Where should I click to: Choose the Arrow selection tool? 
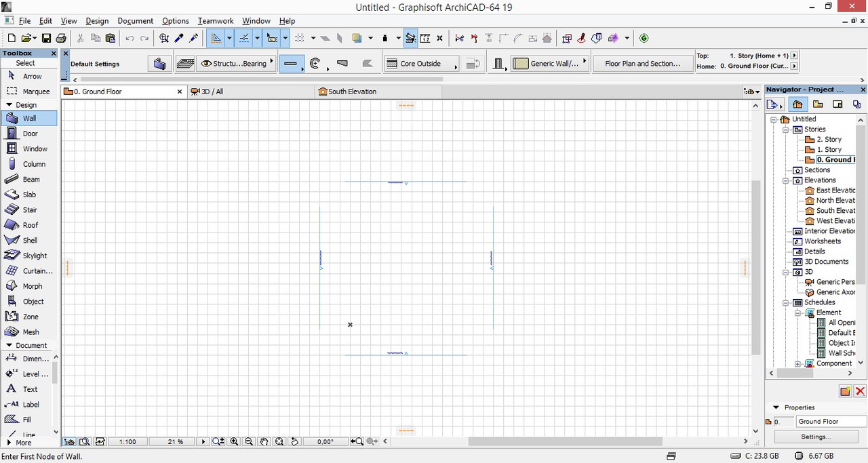29,76
